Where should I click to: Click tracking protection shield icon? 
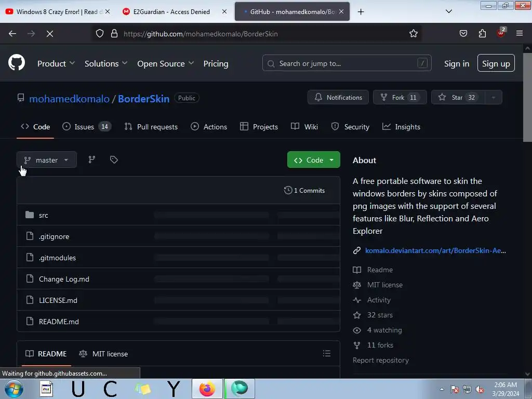coord(99,34)
